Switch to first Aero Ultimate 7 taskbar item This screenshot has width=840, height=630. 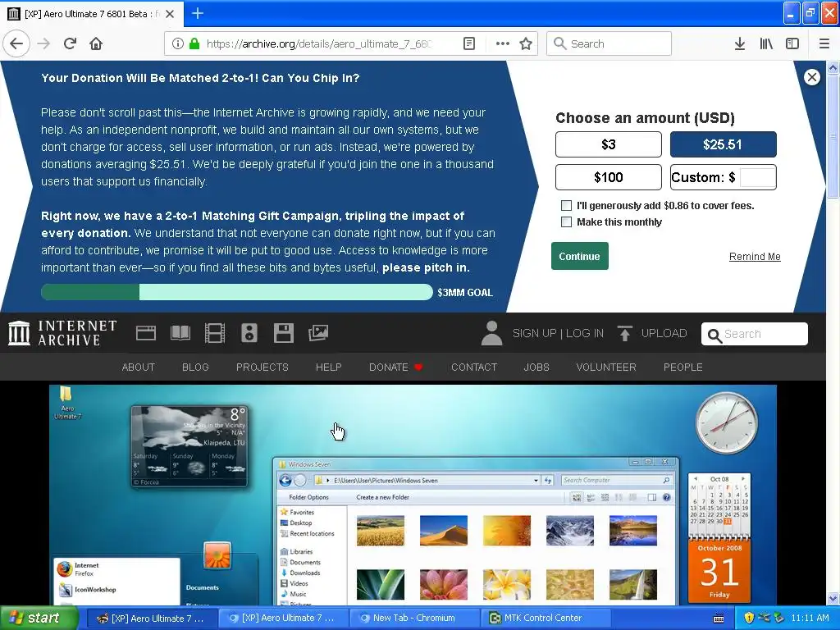point(151,618)
